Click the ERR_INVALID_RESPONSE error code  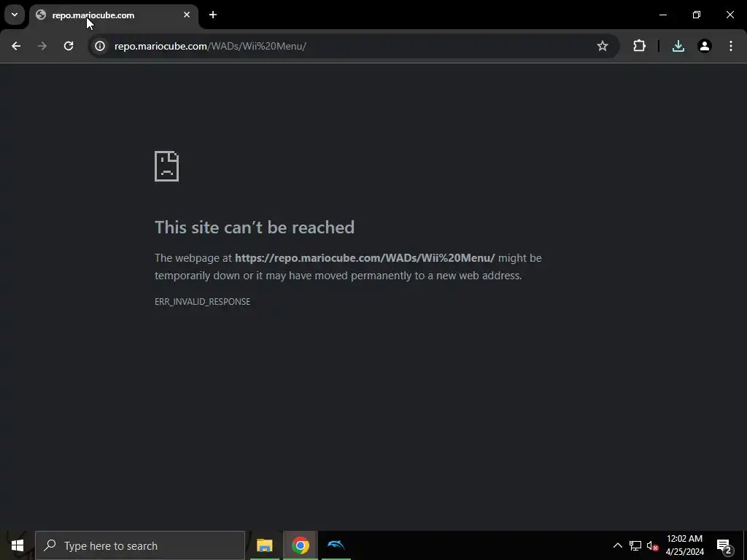(x=203, y=302)
